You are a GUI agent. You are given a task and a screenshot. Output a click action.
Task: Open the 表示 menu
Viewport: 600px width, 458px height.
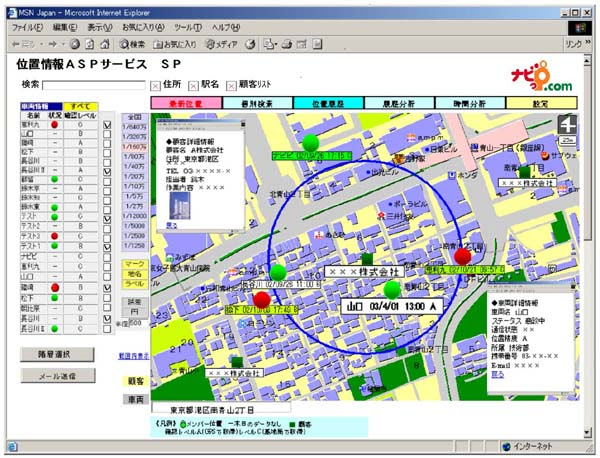tap(99, 28)
